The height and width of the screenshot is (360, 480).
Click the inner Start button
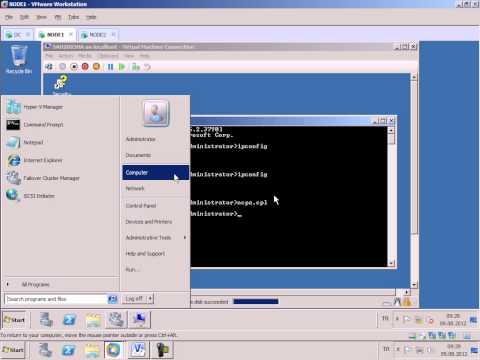[14, 320]
